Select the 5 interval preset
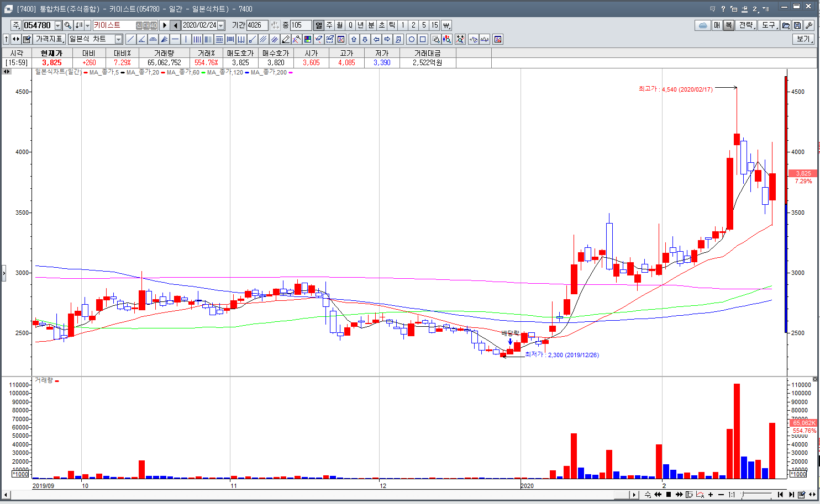The height and width of the screenshot is (504, 820). coord(424,25)
